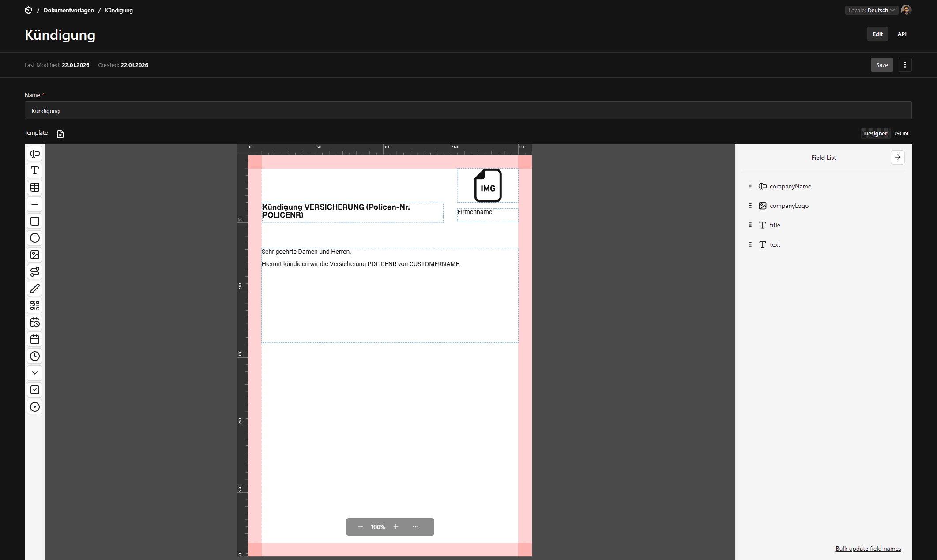Select the Time field tool

[35, 356]
